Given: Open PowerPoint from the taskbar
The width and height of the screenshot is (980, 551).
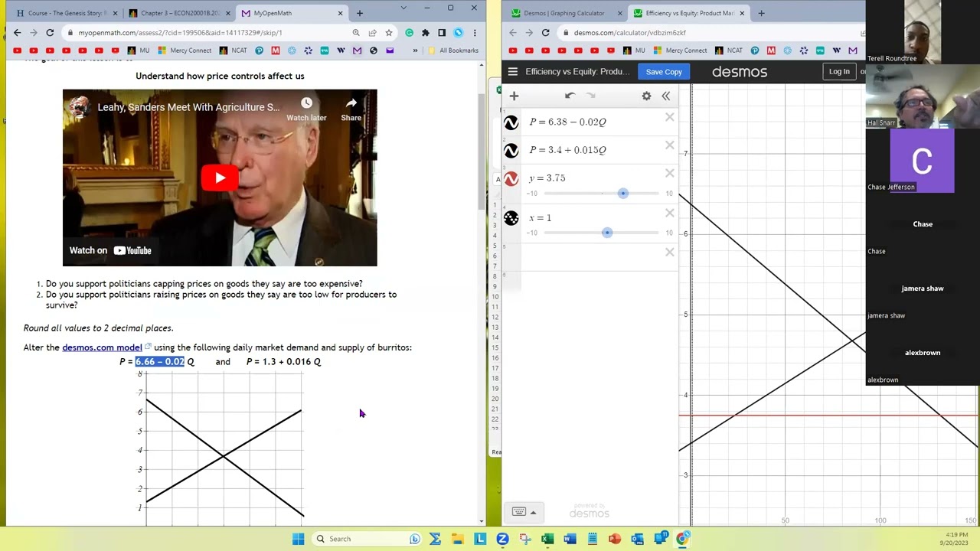Looking at the screenshot, I should click(x=615, y=539).
